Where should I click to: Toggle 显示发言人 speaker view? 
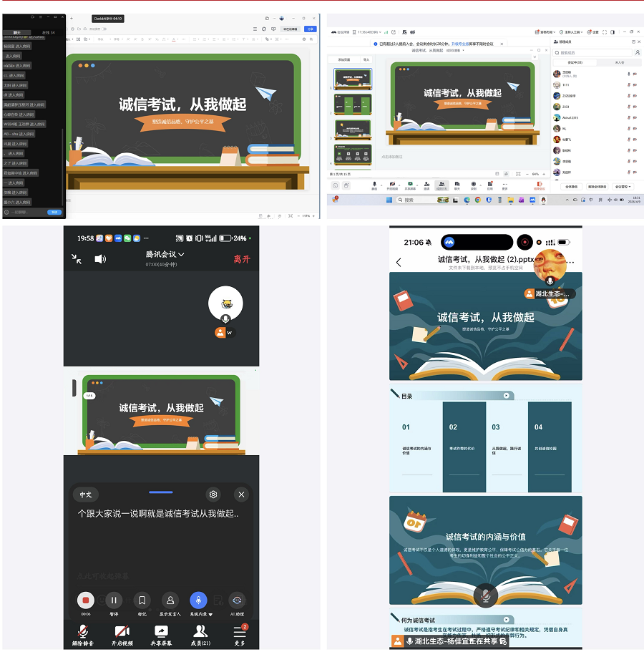pyautogui.click(x=170, y=600)
